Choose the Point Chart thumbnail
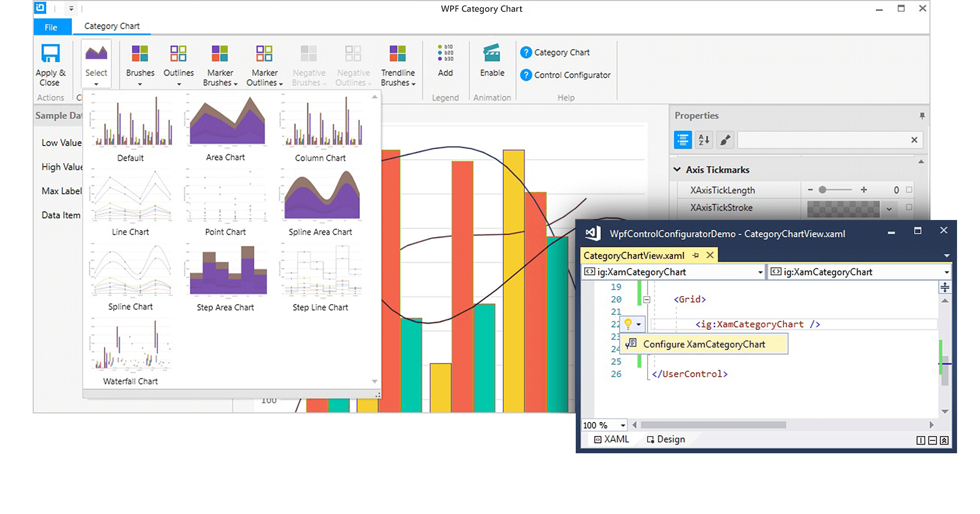Screen dimensions: 980x514 coord(226,203)
